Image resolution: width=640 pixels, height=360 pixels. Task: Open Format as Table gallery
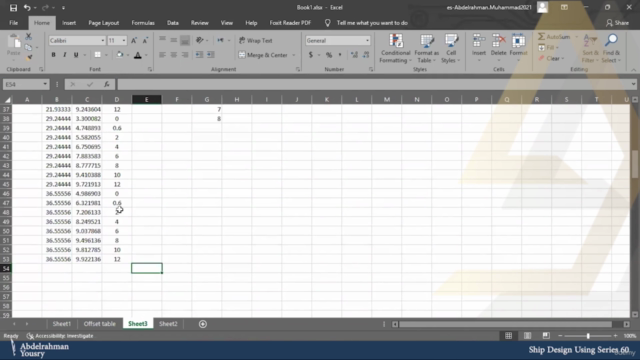click(427, 49)
